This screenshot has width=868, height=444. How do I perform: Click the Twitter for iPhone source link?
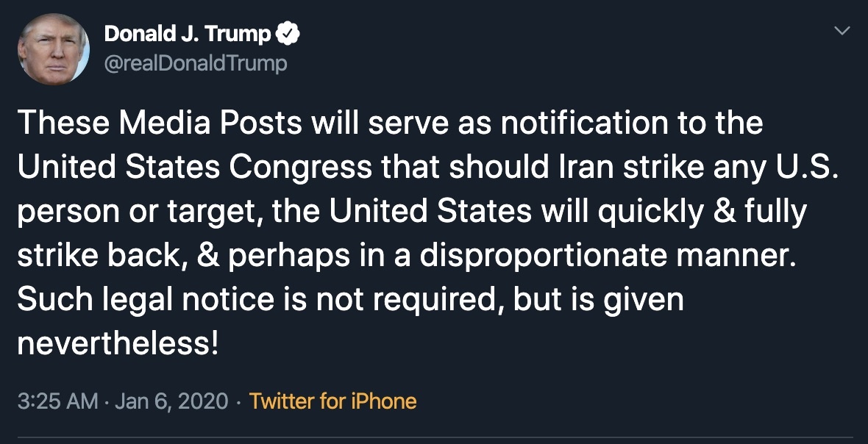333,401
